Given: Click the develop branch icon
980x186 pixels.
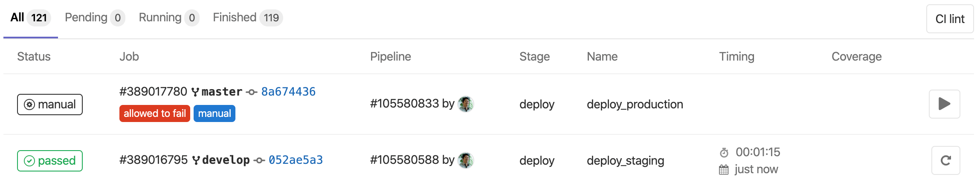Looking at the screenshot, I should point(196,160).
